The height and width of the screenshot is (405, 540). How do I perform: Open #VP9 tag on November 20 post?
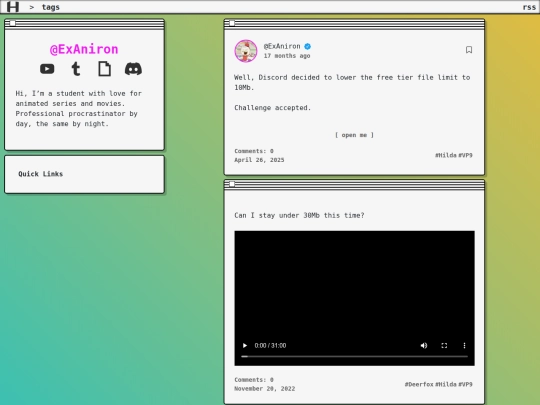tap(465, 384)
